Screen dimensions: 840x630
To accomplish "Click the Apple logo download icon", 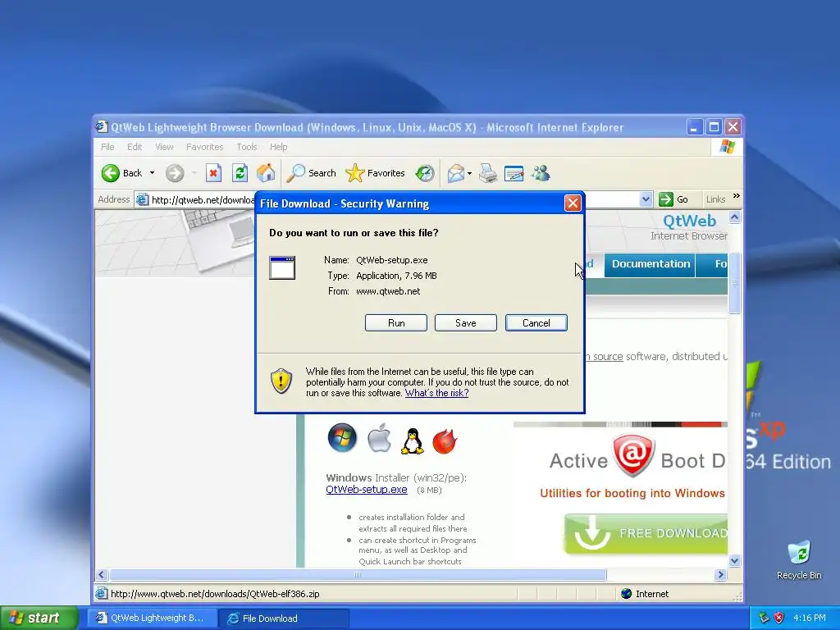I will pyautogui.click(x=379, y=438).
